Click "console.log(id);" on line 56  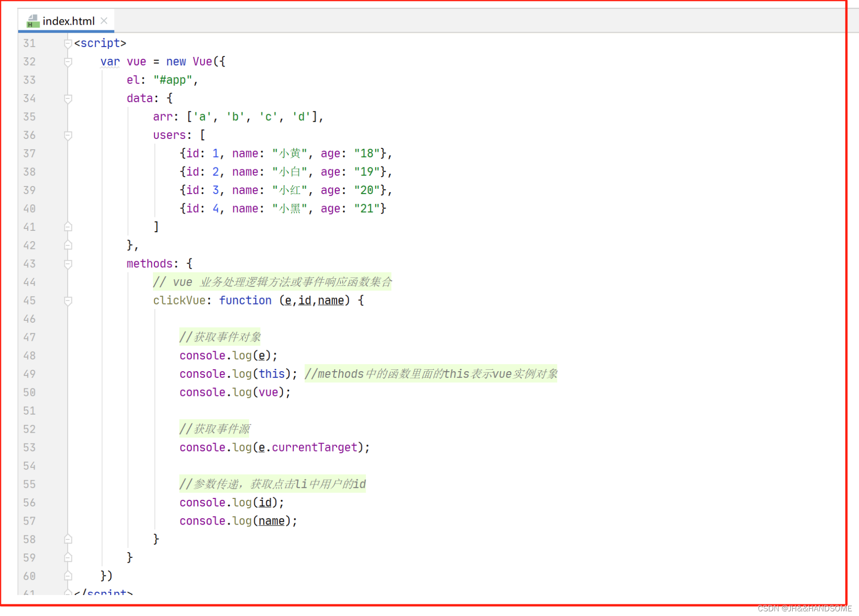232,503
